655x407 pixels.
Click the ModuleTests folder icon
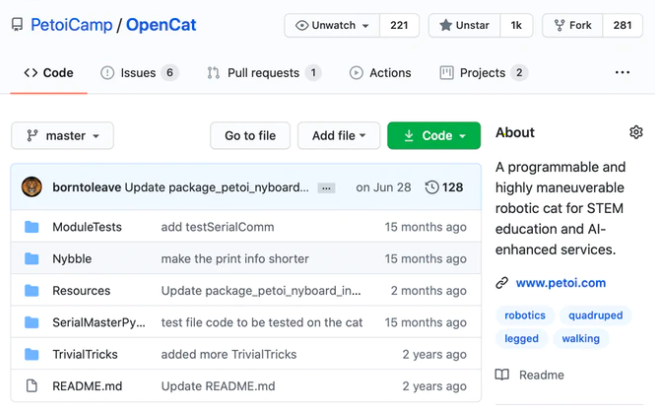tap(31, 227)
